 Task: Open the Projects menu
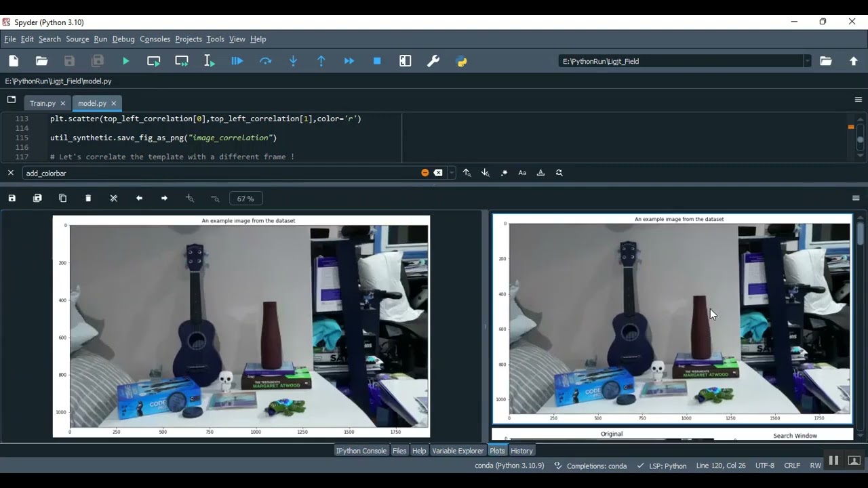189,39
